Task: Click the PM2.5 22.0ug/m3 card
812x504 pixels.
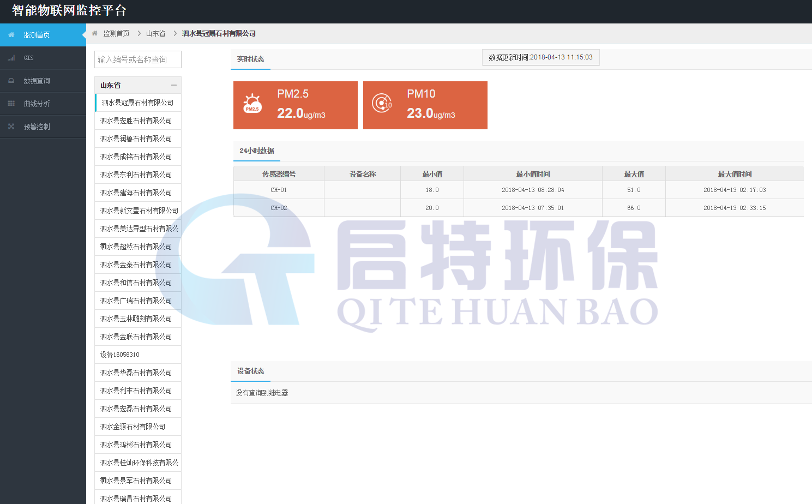Action: coord(296,105)
